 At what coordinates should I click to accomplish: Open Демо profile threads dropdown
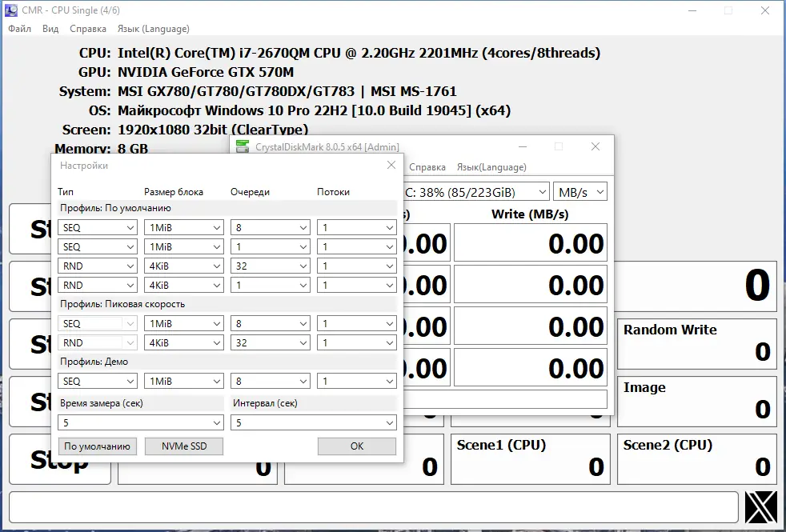(x=356, y=382)
